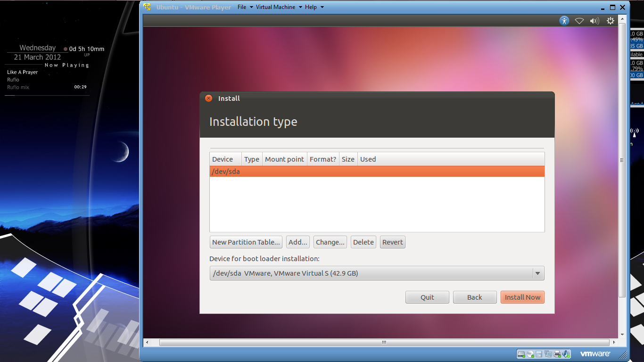Click the VMware CD/DVD drive status icon
Image resolution: width=644 pixels, height=362 pixels.
530,354
